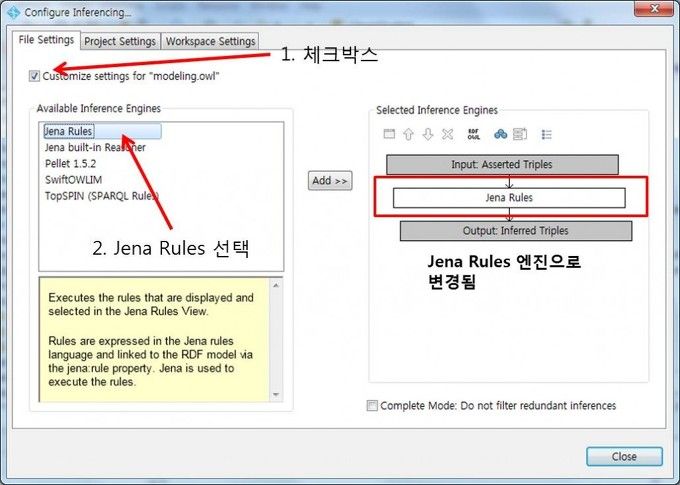The height and width of the screenshot is (485, 680).
Task: Switch to File Settings tab
Action: coord(46,40)
